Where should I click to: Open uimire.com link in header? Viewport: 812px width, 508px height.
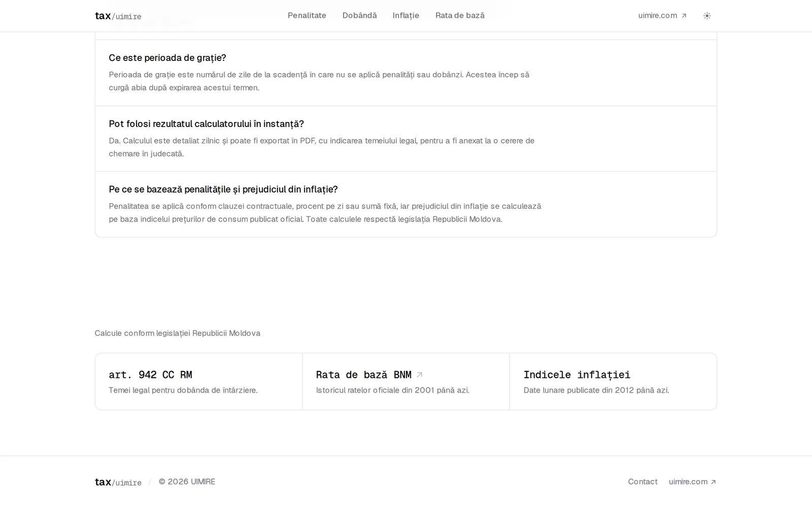(662, 16)
